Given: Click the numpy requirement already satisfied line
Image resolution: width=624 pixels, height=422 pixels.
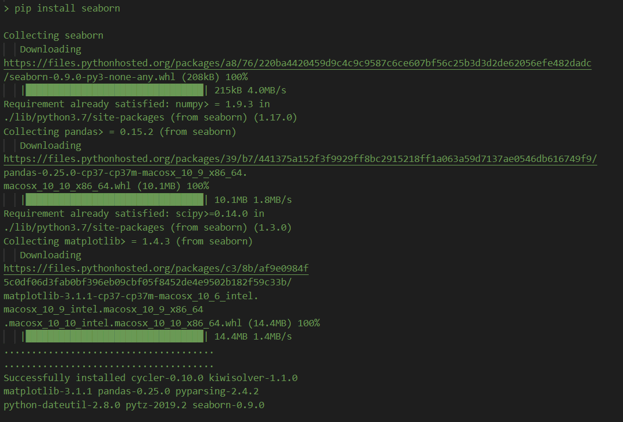Looking at the screenshot, I should [x=136, y=104].
